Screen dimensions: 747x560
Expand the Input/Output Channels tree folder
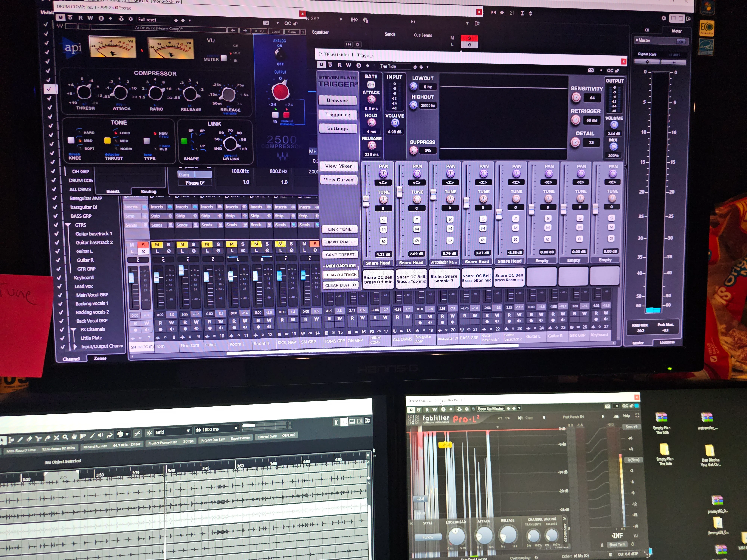[75, 346]
